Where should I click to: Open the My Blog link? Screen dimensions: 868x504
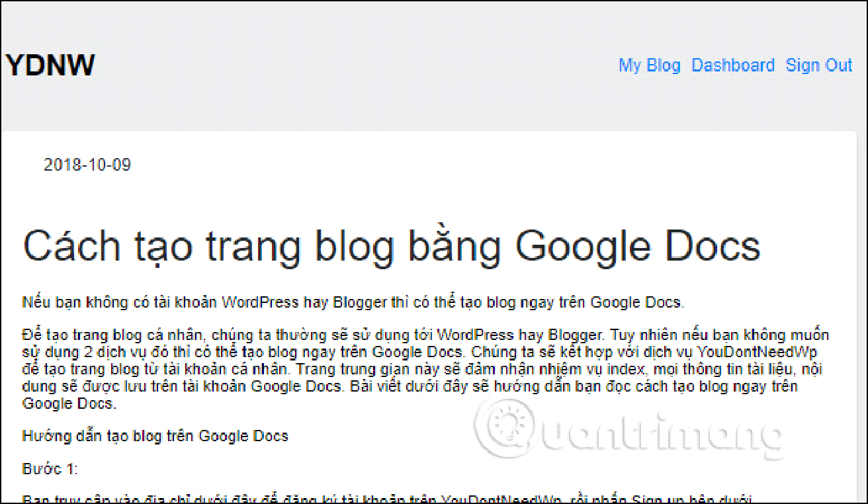[x=649, y=65]
